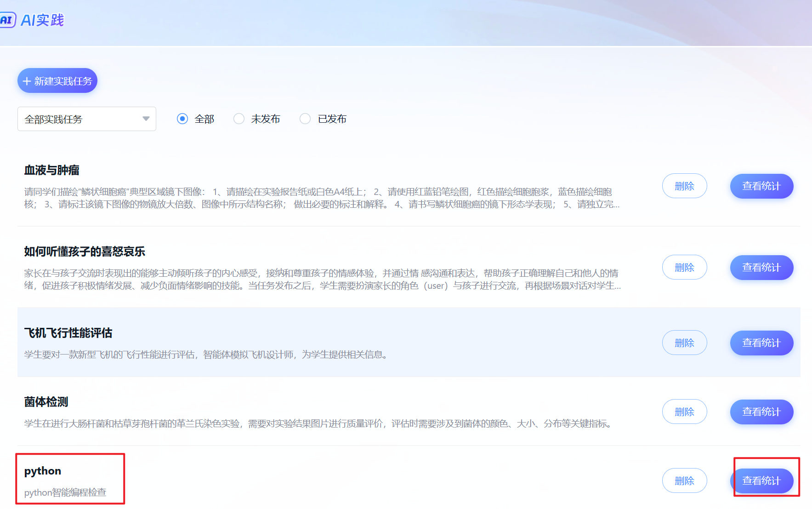Select the 全部 radio button

point(182,119)
